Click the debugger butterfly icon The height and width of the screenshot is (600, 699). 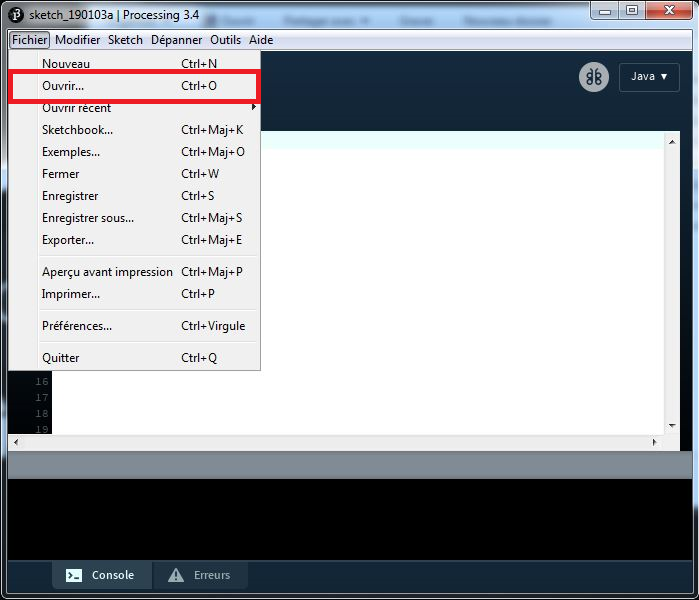[x=593, y=77]
